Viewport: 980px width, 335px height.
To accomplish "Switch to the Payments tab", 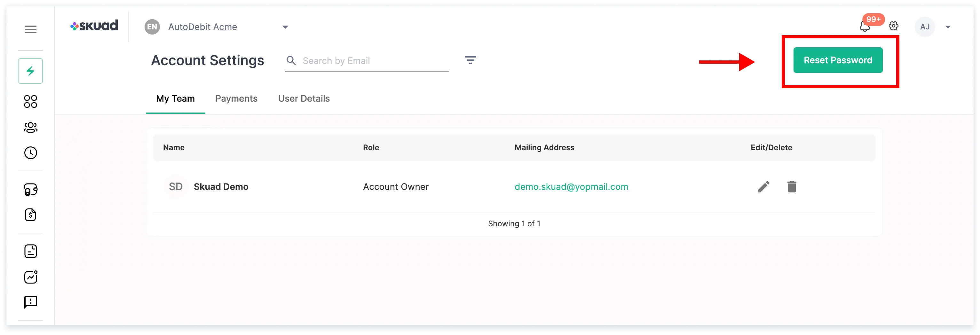I will point(236,98).
